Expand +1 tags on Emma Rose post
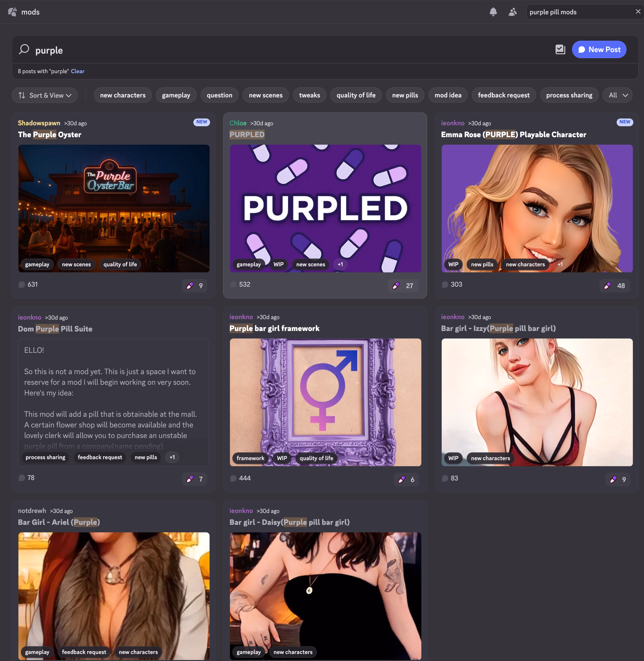644x661 pixels. point(560,265)
